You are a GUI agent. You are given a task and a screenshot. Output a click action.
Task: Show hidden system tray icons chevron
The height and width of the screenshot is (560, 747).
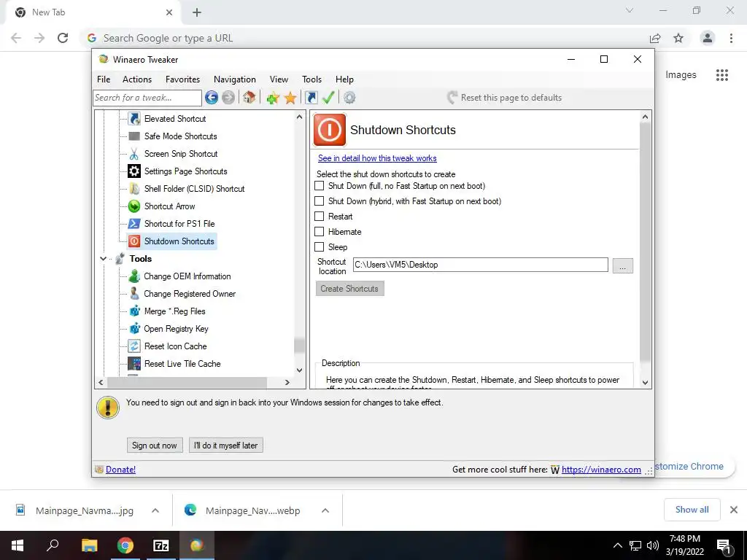617,545
